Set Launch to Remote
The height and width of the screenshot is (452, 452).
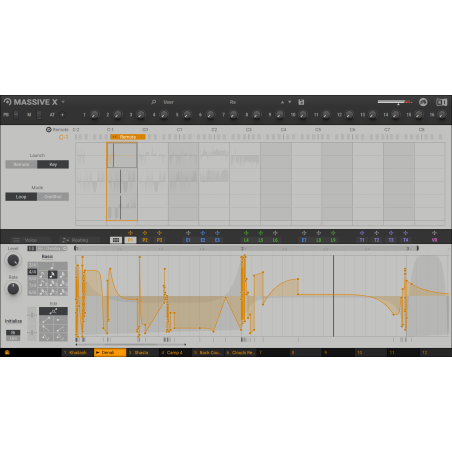21,164
